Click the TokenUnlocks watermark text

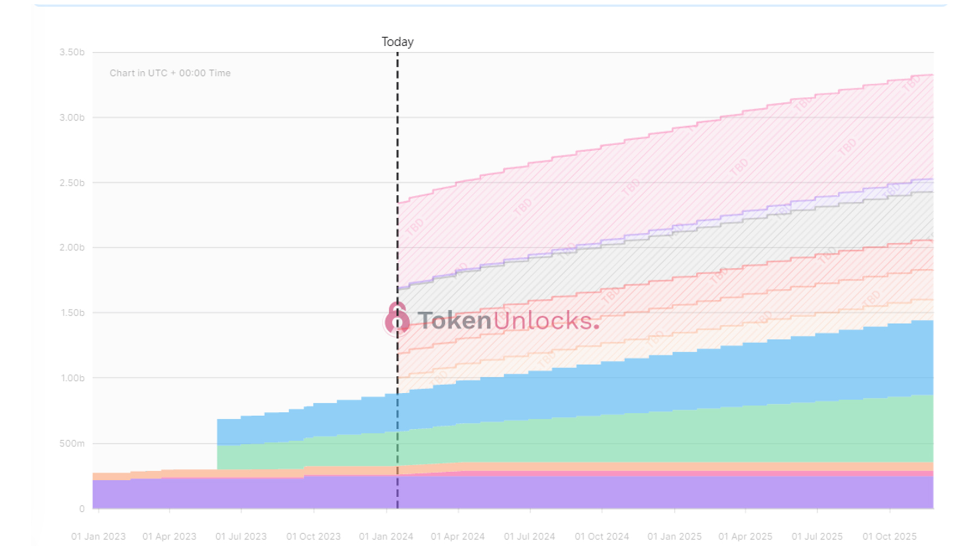coord(507,320)
